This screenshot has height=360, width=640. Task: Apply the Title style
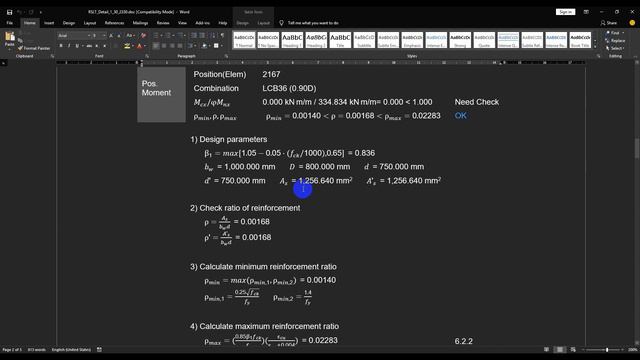tap(340, 40)
